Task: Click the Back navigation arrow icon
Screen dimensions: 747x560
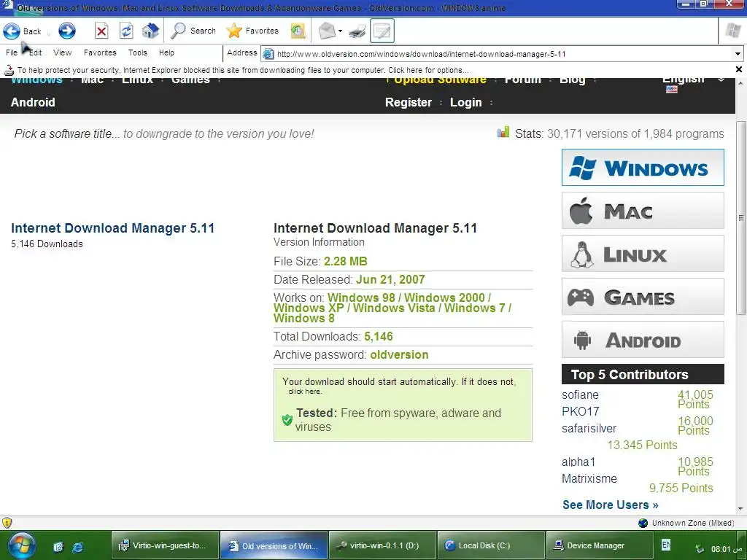Action: (12, 31)
